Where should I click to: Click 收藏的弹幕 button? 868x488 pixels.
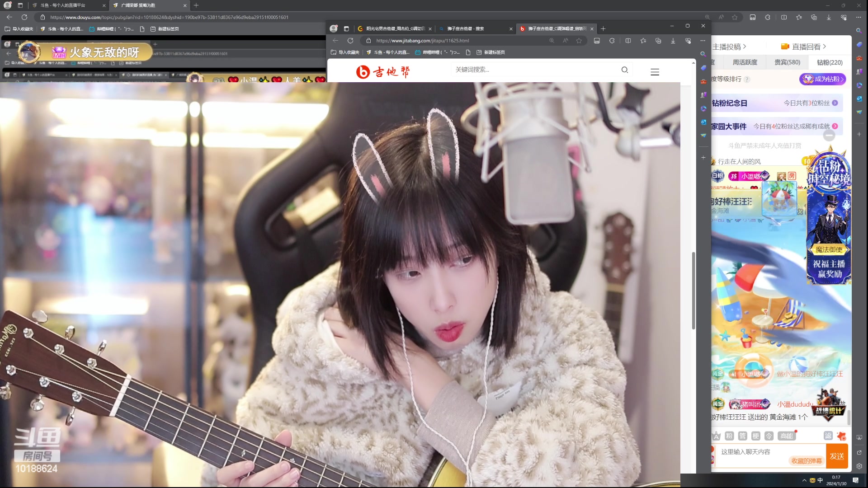[807, 461]
